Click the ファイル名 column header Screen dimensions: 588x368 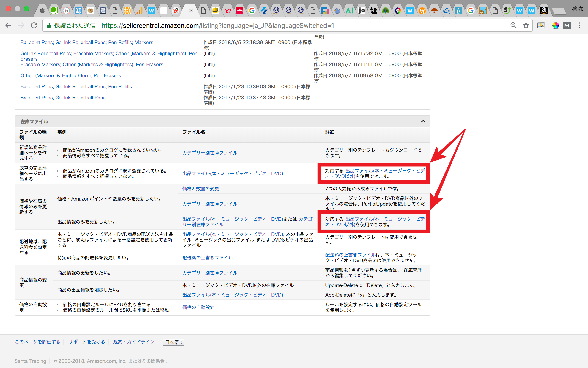pos(194,132)
